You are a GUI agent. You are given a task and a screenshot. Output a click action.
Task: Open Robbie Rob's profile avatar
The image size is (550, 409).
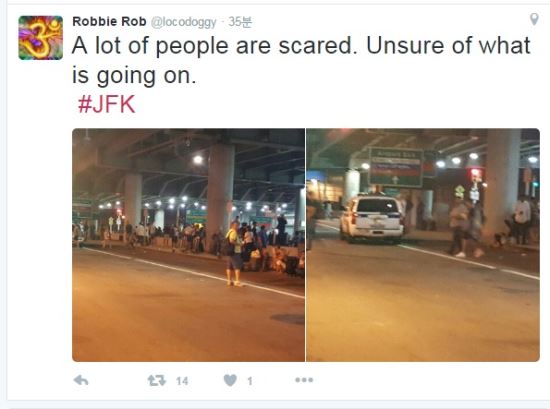coord(41,38)
